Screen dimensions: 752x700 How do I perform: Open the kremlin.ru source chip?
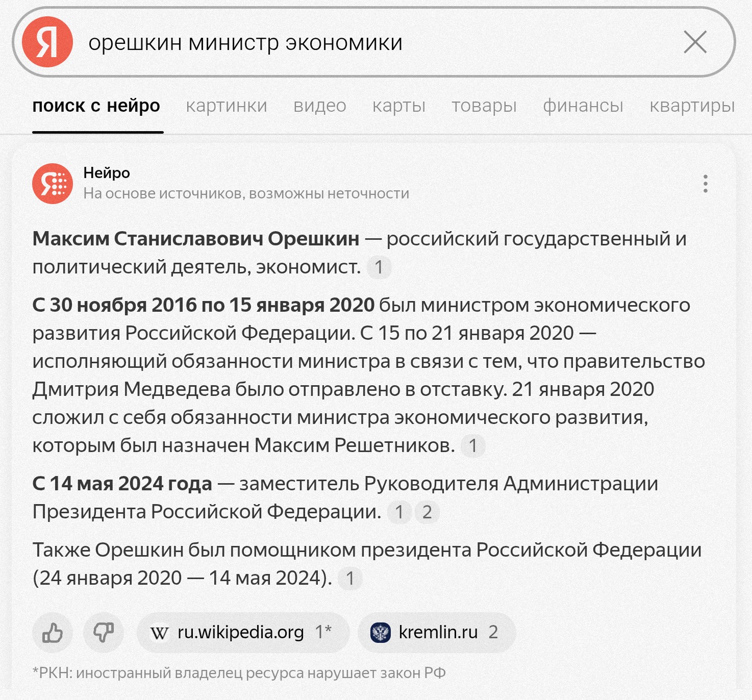[x=437, y=633]
